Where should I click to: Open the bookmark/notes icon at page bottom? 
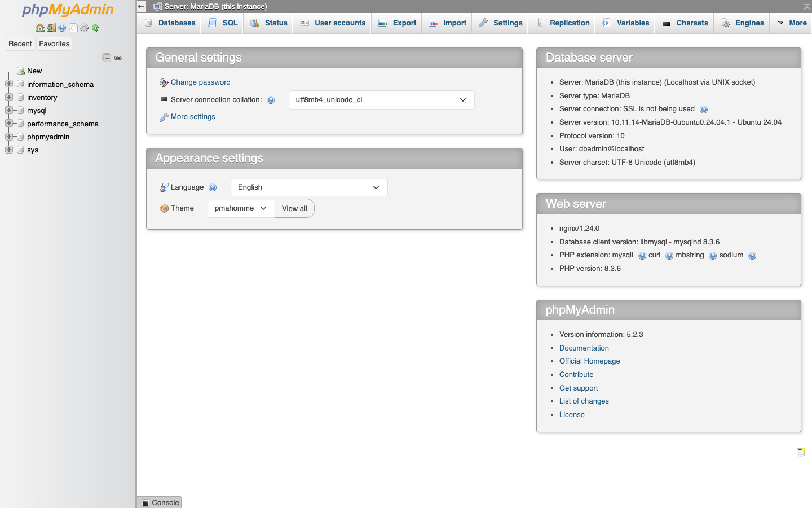pos(801,452)
